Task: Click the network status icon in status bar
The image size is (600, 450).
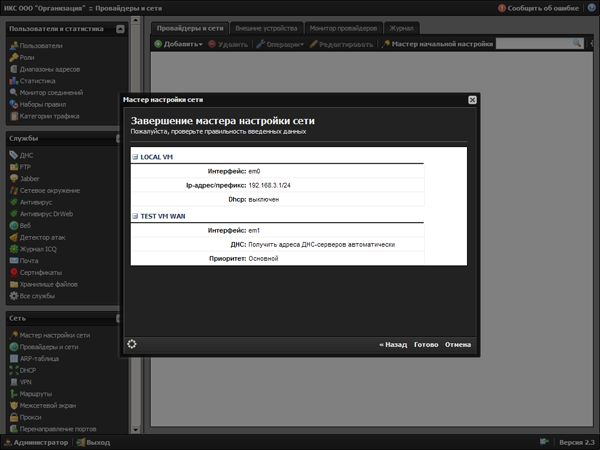Action: point(544,442)
